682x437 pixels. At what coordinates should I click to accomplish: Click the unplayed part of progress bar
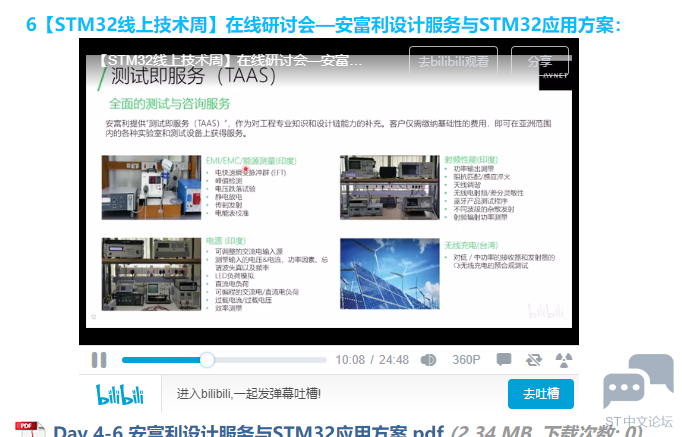(270, 360)
